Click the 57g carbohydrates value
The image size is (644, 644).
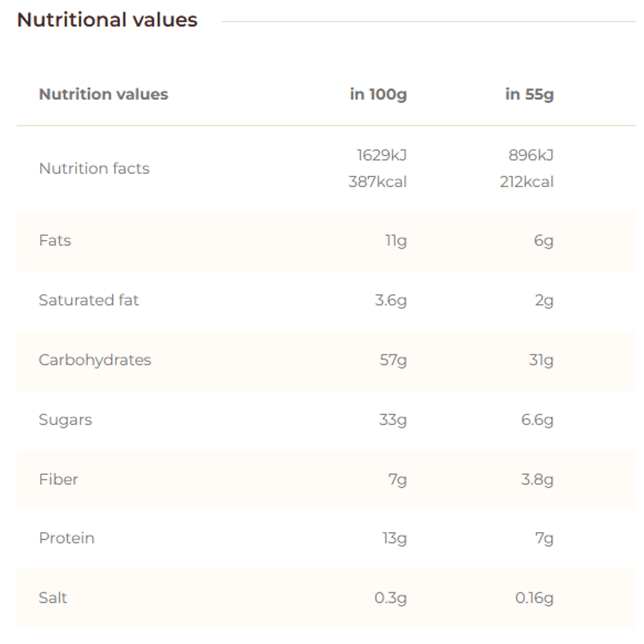pos(393,360)
